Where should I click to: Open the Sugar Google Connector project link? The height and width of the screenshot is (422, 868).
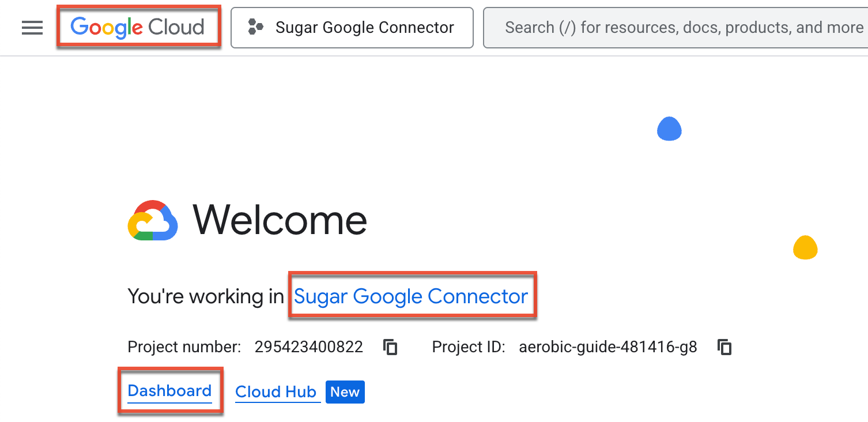click(411, 296)
